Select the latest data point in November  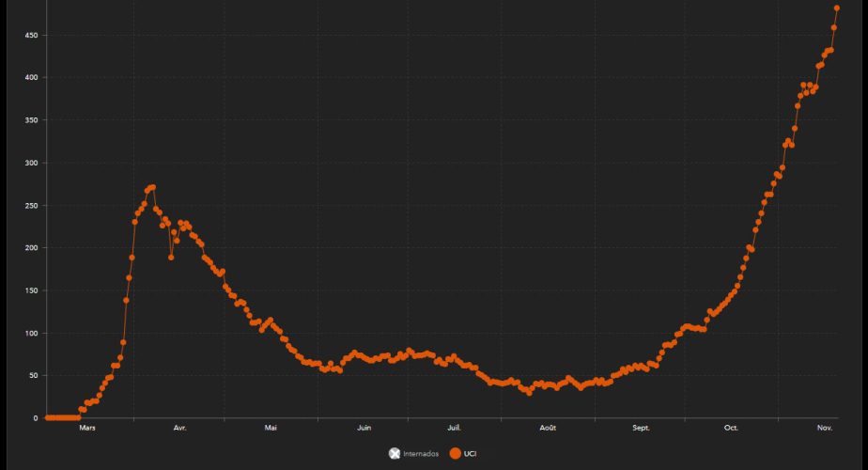point(837,8)
